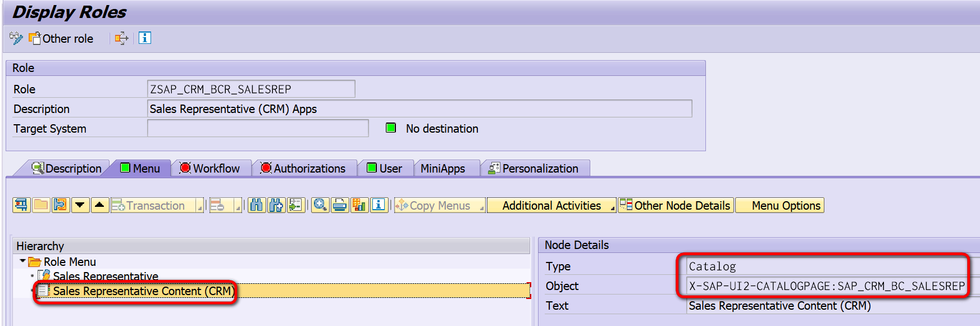Click the Print icon in menu toolbar
This screenshot has width=980, height=326.
340,205
